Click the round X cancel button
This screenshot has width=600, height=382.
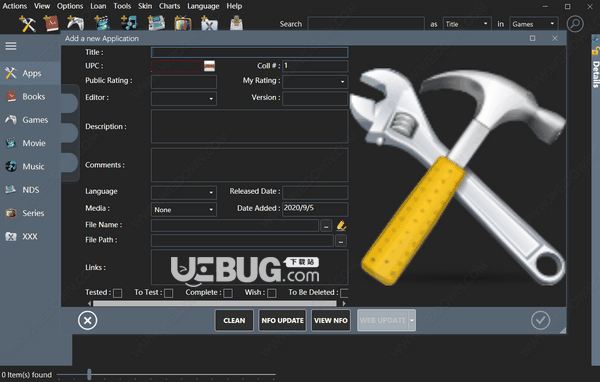pyautogui.click(x=88, y=320)
